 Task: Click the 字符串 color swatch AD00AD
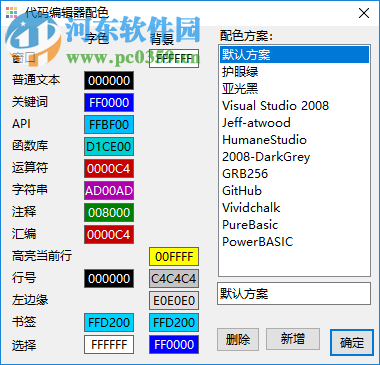tap(109, 190)
